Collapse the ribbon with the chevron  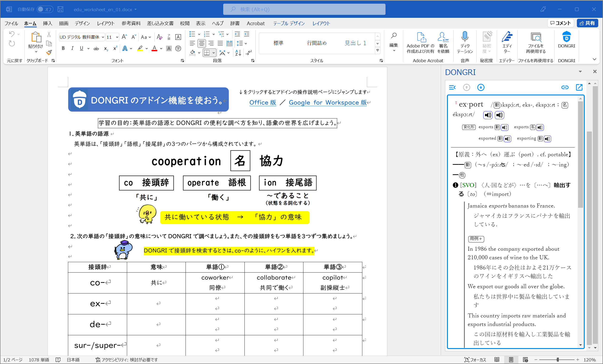coord(594,59)
